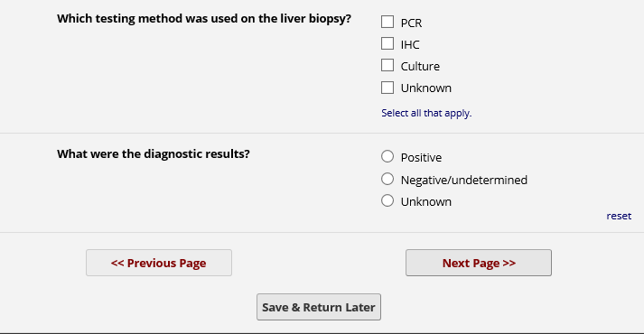The width and height of the screenshot is (644, 334).
Task: Go to the Next Page >>
Action: tap(479, 263)
